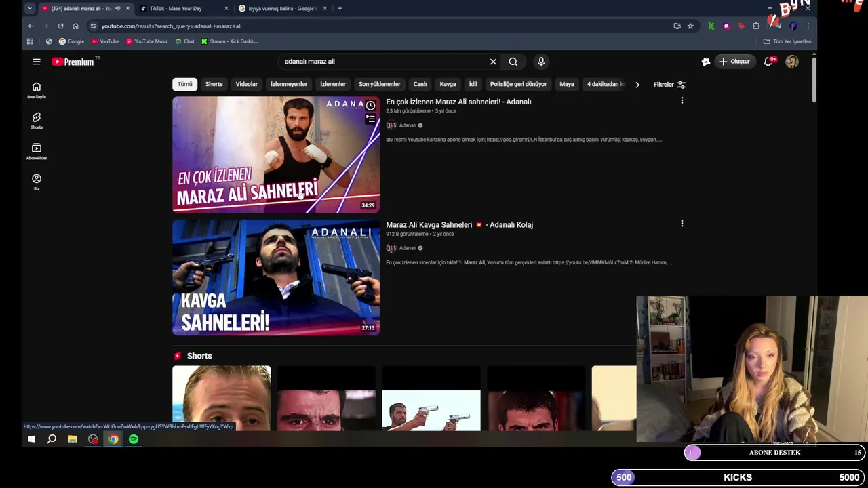Open the Chrome three-dot menu

pos(808,26)
